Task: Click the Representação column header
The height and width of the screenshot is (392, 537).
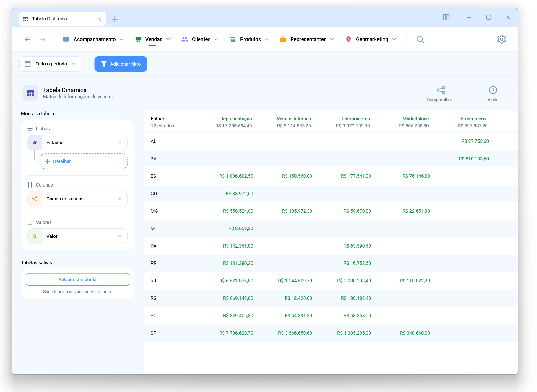Action: tap(236, 119)
